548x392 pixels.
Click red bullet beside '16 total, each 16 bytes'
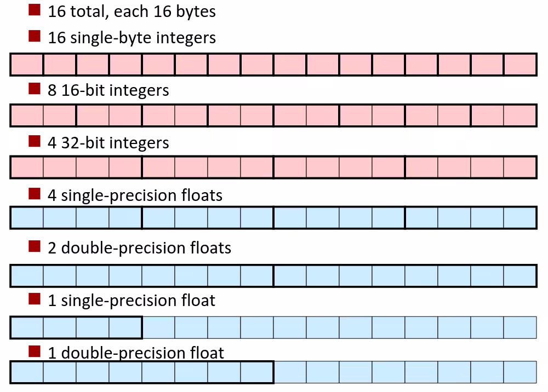coord(35,10)
